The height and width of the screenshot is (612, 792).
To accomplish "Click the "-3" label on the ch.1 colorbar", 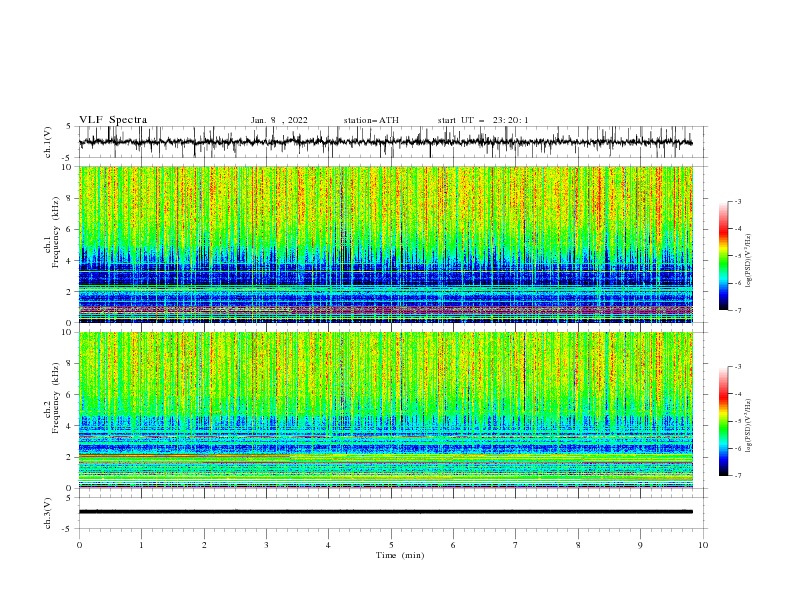I will pyautogui.click(x=738, y=201).
